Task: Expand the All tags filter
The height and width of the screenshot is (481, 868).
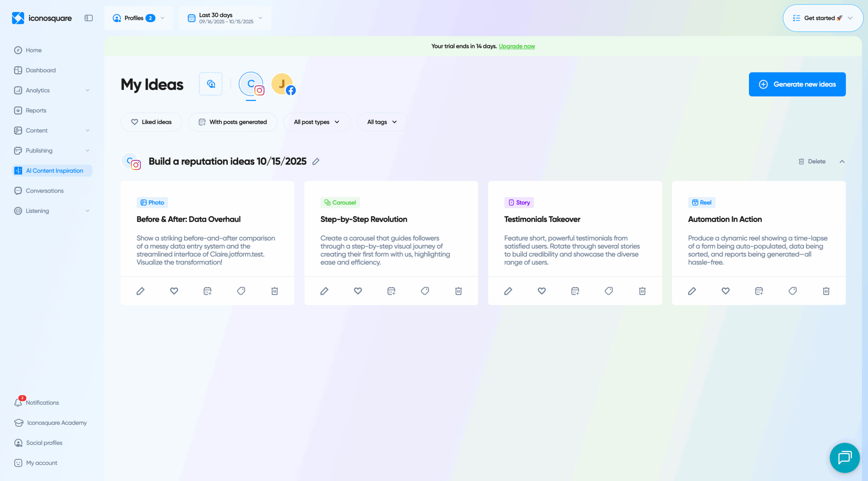Action: coord(381,122)
